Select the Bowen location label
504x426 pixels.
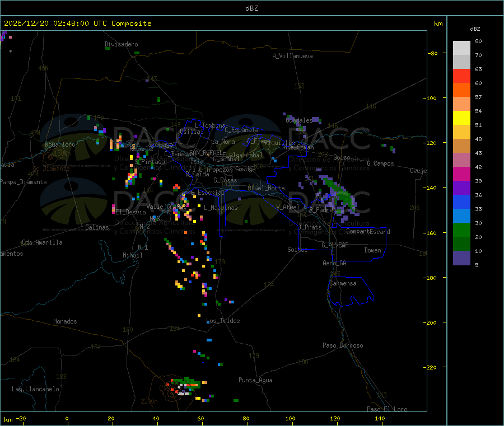[372, 250]
